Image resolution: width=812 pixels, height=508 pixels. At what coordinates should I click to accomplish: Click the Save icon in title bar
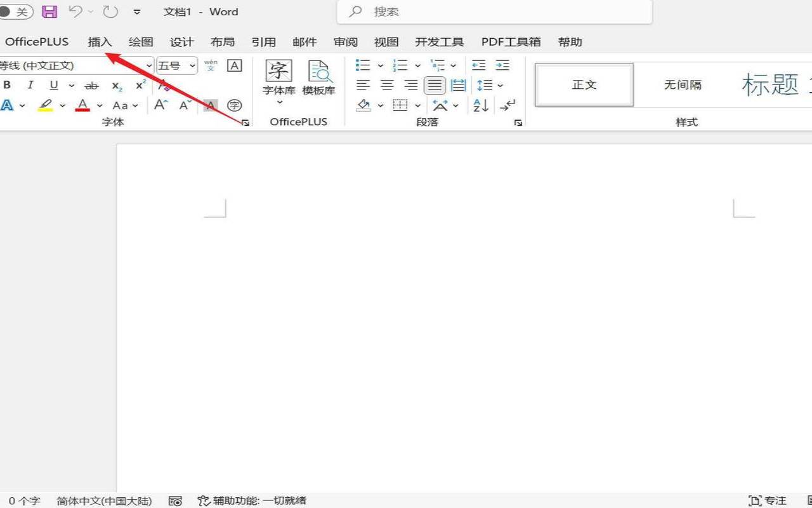pyautogui.click(x=49, y=11)
